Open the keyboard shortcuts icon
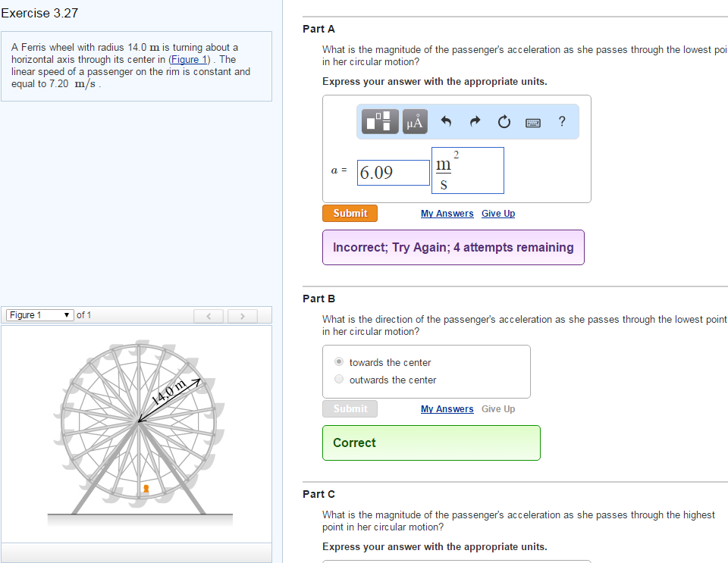This screenshot has width=728, height=563. click(x=532, y=121)
